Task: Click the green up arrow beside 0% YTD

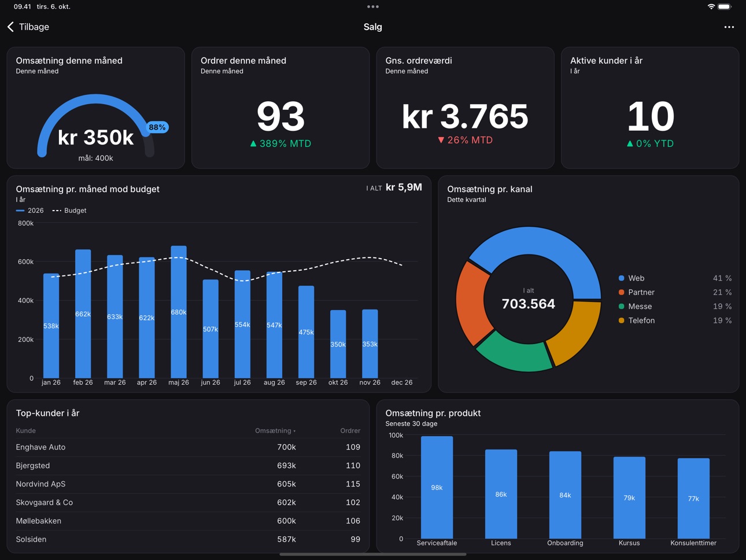Action: pos(630,143)
